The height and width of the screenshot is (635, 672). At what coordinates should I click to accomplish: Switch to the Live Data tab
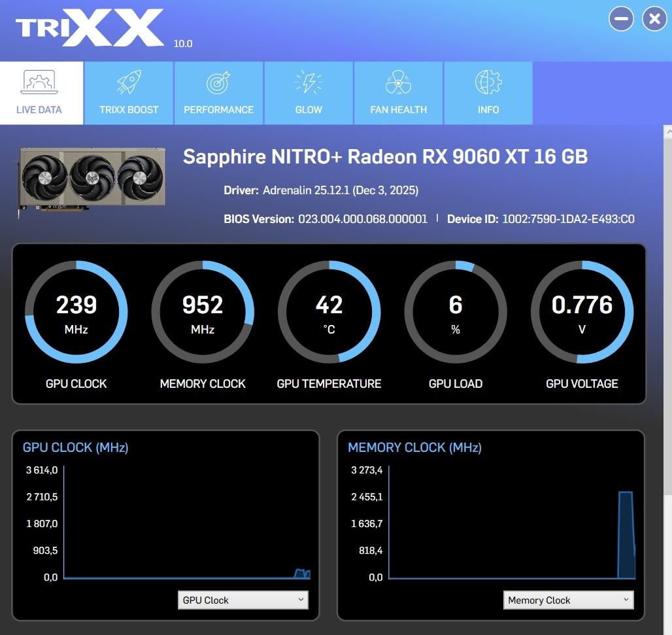pyautogui.click(x=39, y=94)
